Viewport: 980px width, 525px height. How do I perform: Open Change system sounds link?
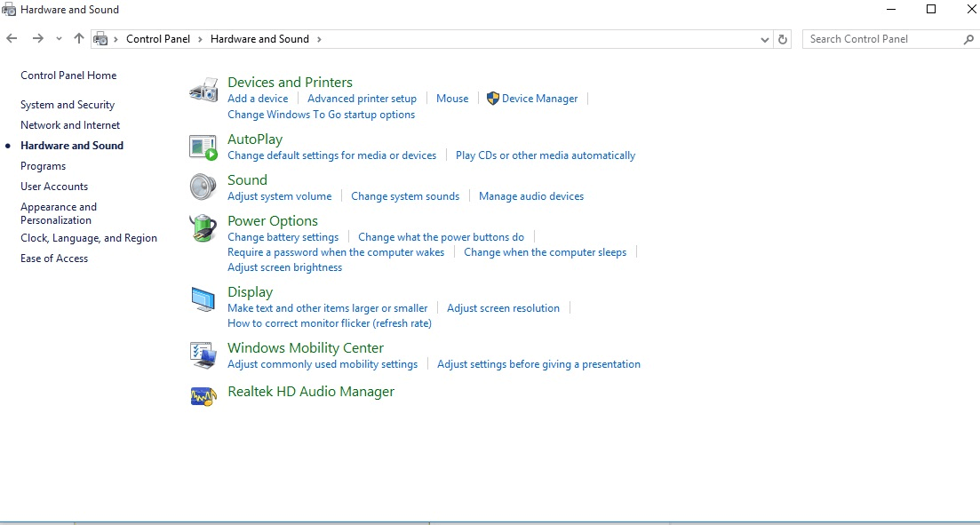coord(405,196)
